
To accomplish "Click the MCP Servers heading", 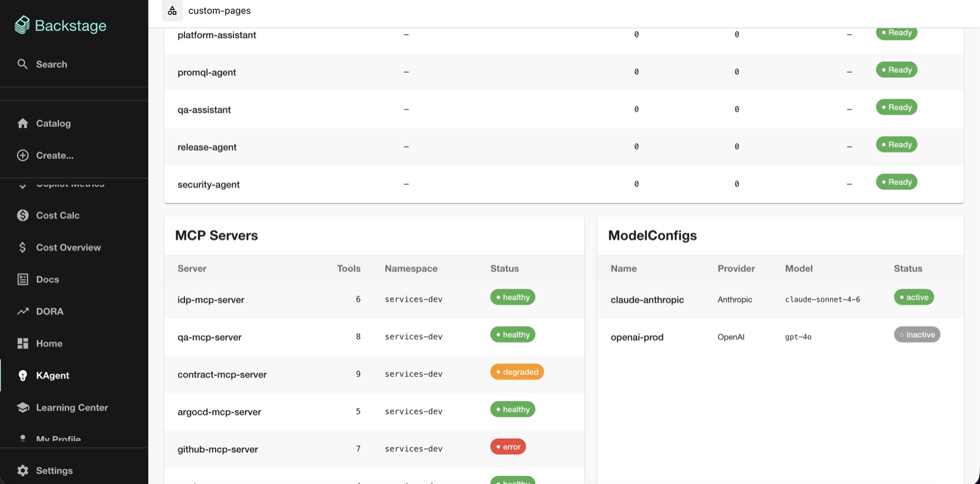I will (x=216, y=235).
